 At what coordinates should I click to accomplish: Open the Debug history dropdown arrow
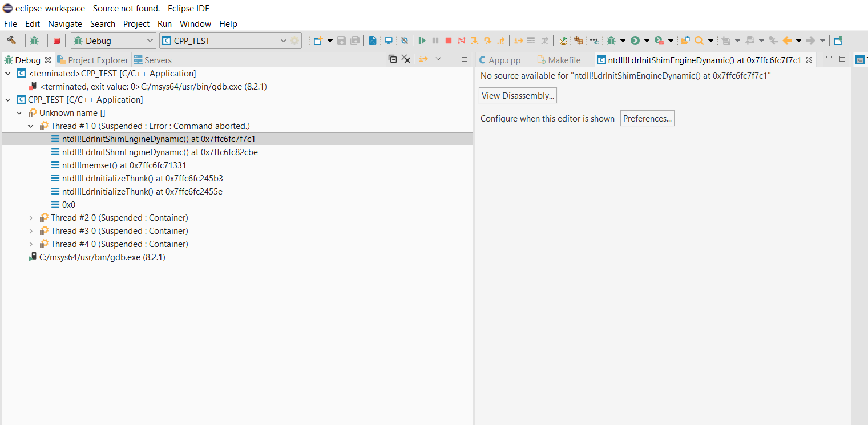623,41
